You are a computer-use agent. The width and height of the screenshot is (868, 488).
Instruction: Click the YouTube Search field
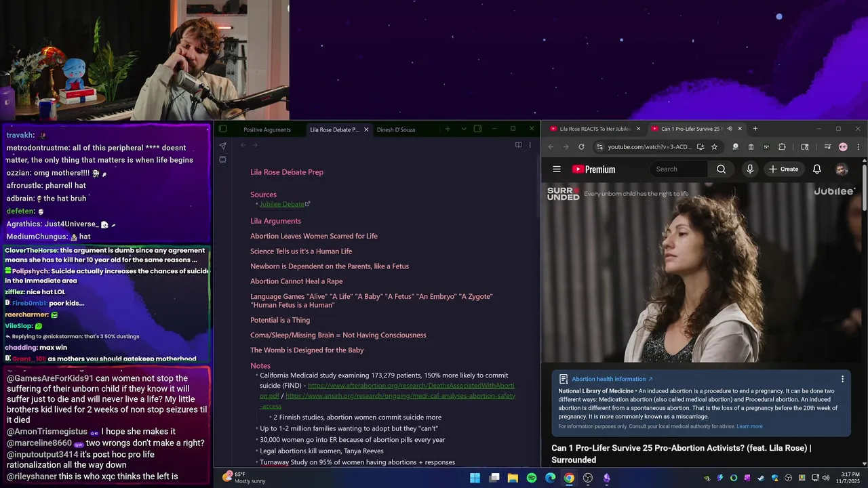pos(680,169)
